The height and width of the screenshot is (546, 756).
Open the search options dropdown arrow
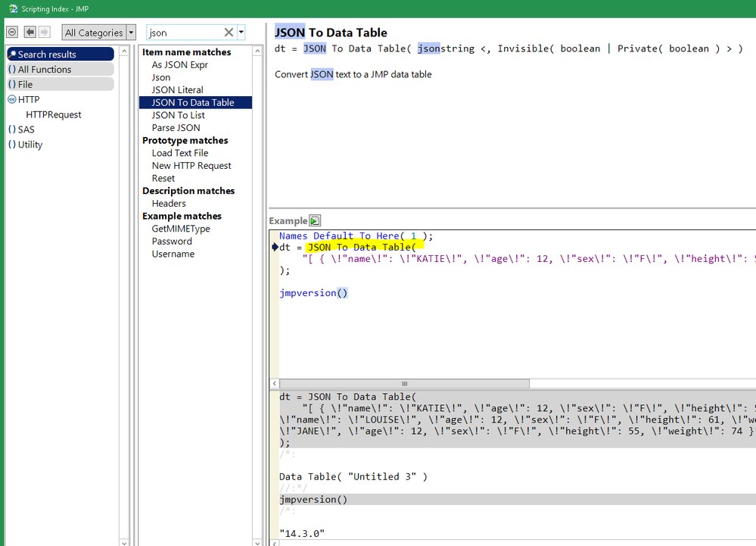(241, 33)
